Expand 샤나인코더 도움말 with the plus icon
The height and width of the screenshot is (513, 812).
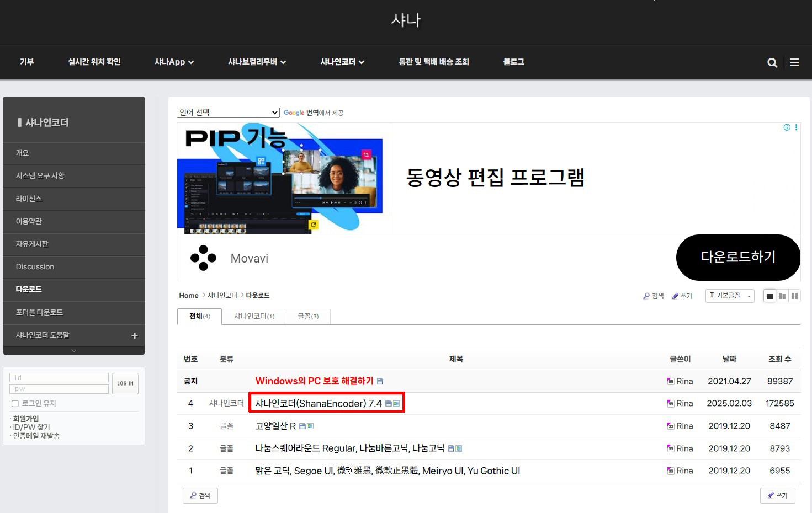click(134, 335)
